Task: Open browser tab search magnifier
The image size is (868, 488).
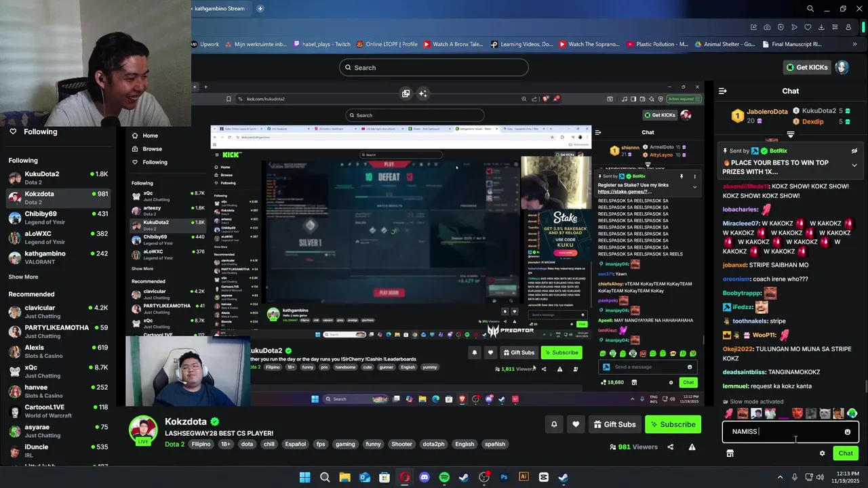Action: [810, 9]
